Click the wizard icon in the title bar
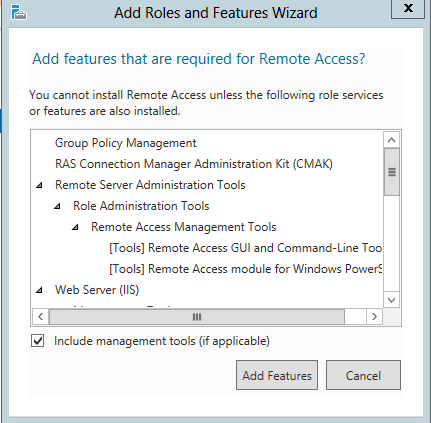The height and width of the screenshot is (423, 431). (x=19, y=12)
